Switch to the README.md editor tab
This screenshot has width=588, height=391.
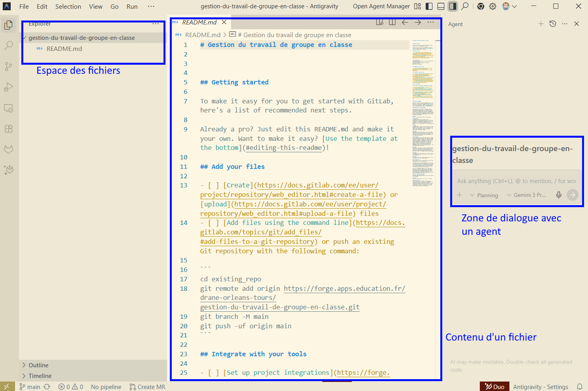pyautogui.click(x=199, y=22)
